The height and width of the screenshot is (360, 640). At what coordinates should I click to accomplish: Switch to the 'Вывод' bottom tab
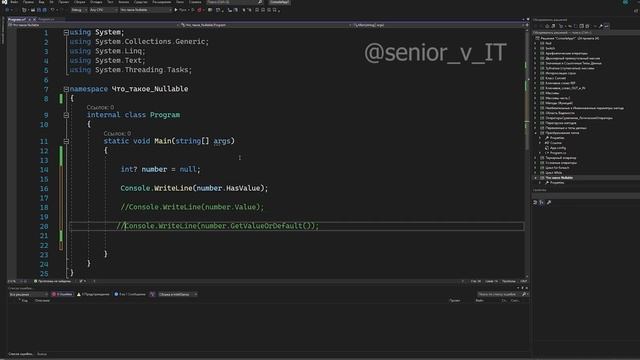coord(42,354)
